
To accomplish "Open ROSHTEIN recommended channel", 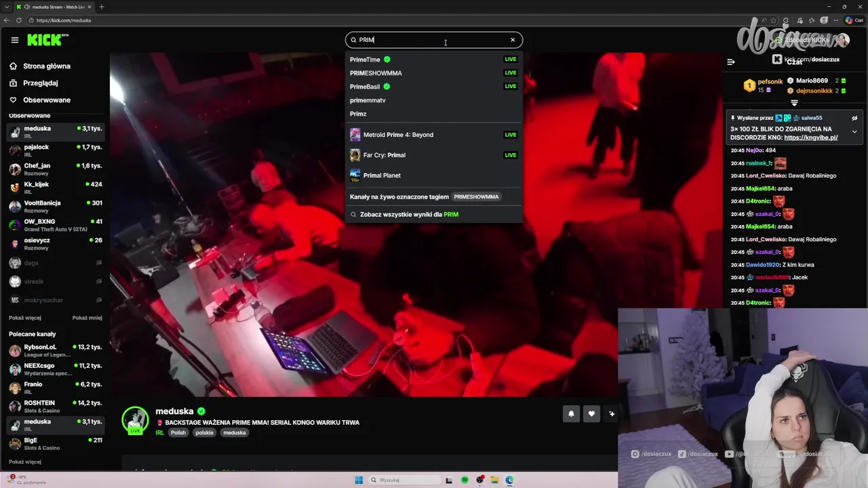I will (56, 407).
